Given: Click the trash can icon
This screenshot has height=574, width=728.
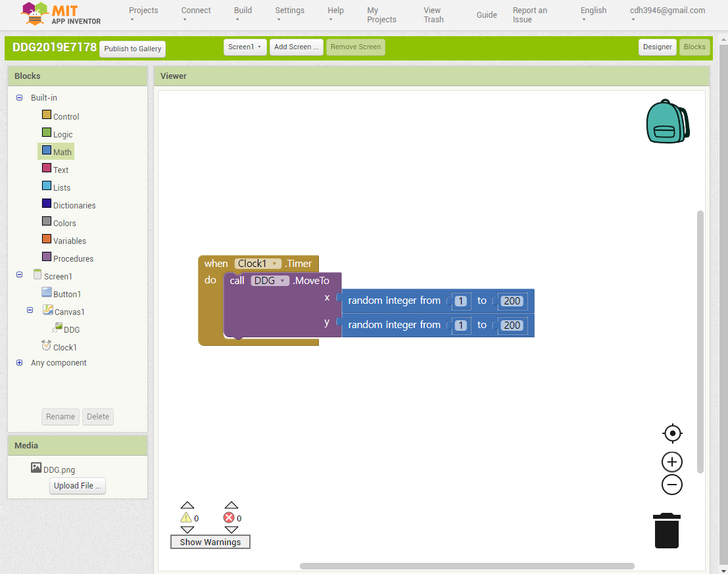Looking at the screenshot, I should [667, 531].
